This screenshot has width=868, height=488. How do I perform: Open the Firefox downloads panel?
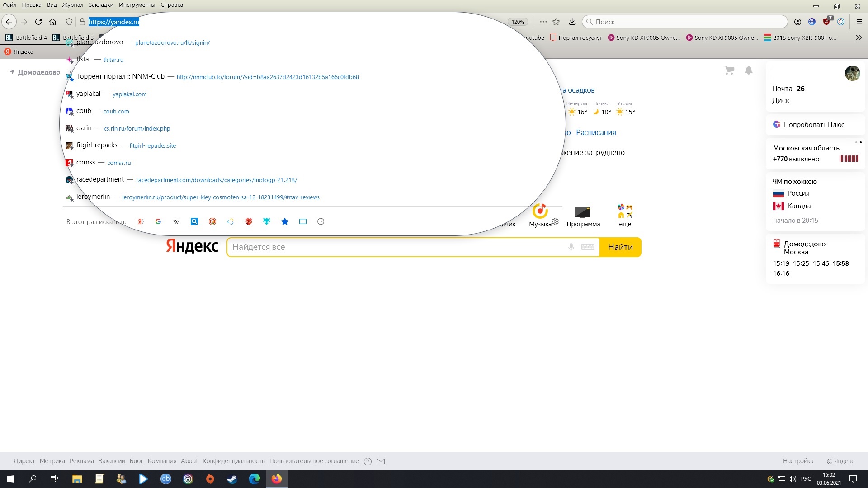(572, 22)
